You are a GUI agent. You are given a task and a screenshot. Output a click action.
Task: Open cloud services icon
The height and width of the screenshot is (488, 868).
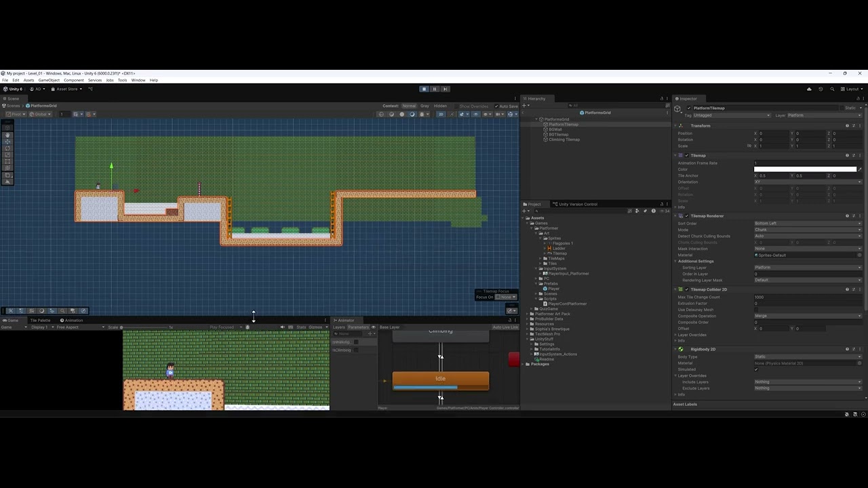[809, 89]
